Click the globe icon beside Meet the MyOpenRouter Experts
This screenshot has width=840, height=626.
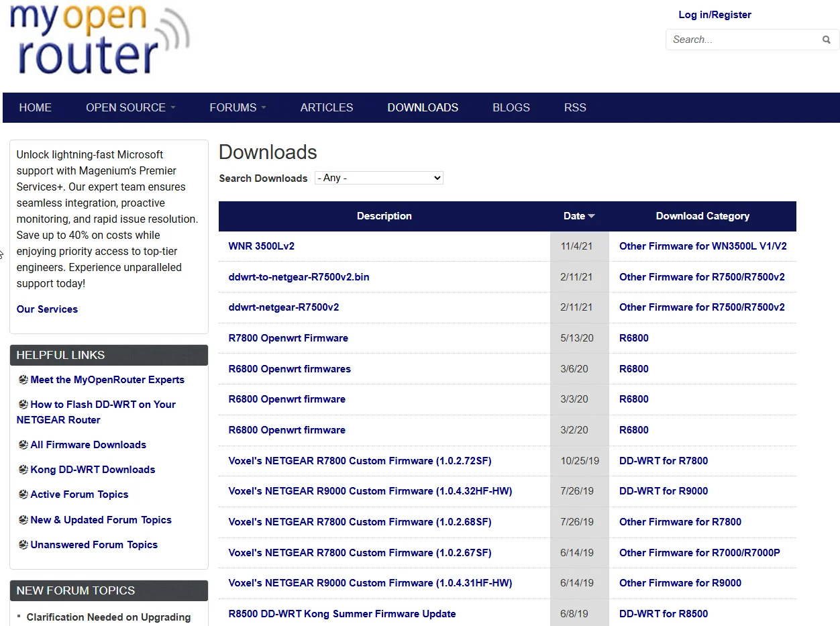click(x=23, y=379)
